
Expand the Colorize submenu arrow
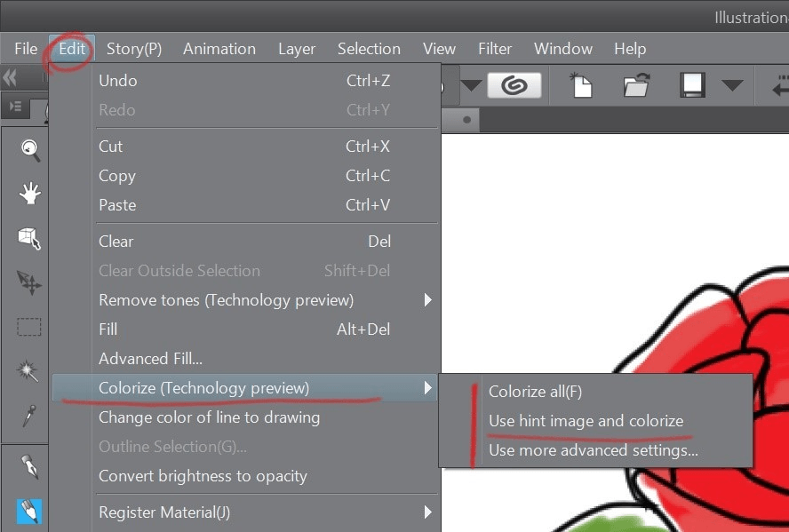(x=427, y=388)
